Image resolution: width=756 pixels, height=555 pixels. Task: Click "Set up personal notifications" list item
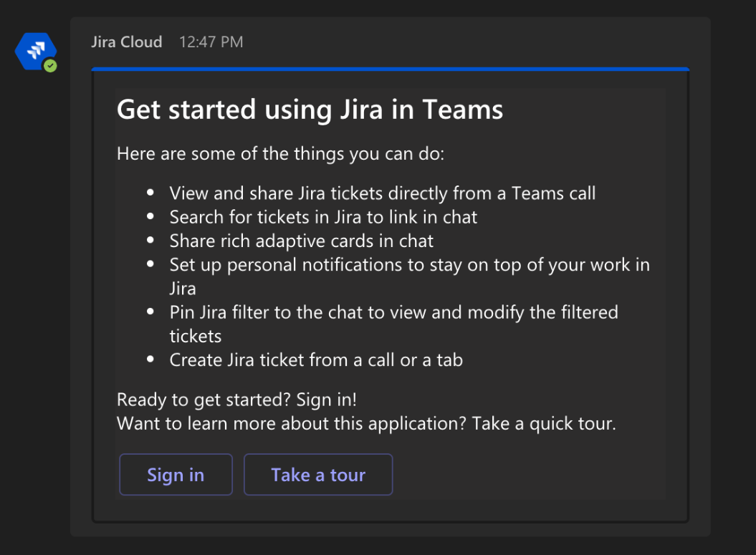tap(409, 276)
